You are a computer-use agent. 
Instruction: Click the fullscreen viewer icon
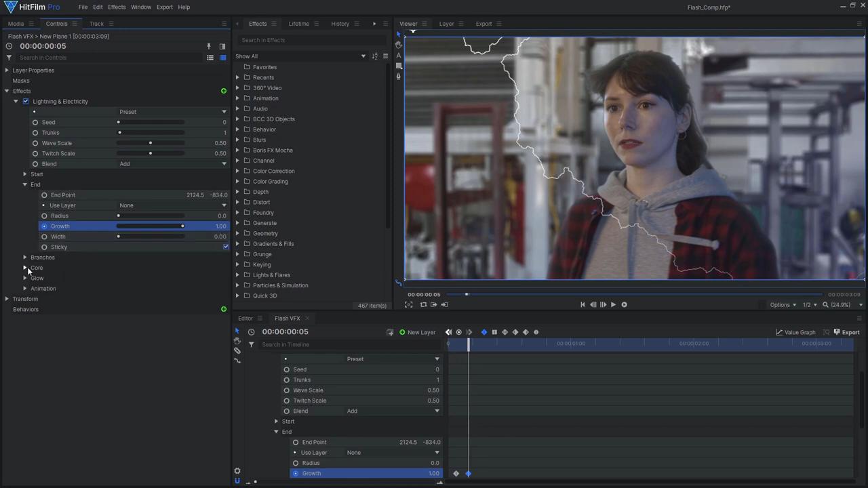[x=409, y=304]
